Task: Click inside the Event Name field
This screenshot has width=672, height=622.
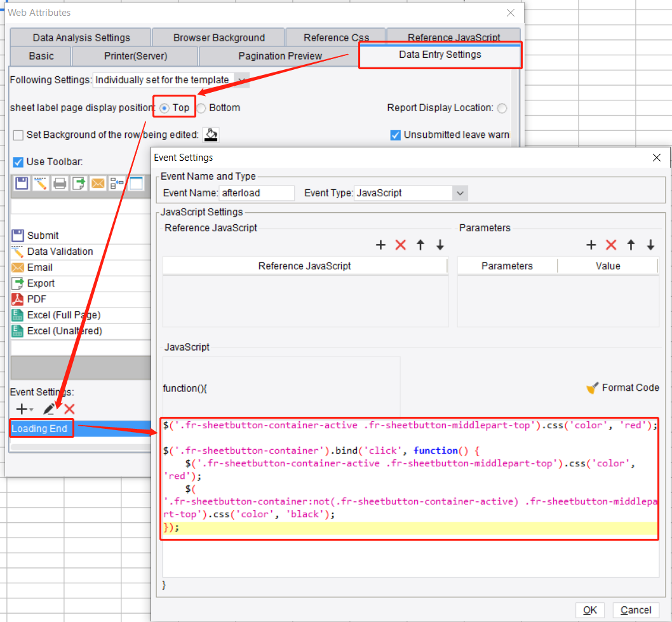Action: point(257,192)
